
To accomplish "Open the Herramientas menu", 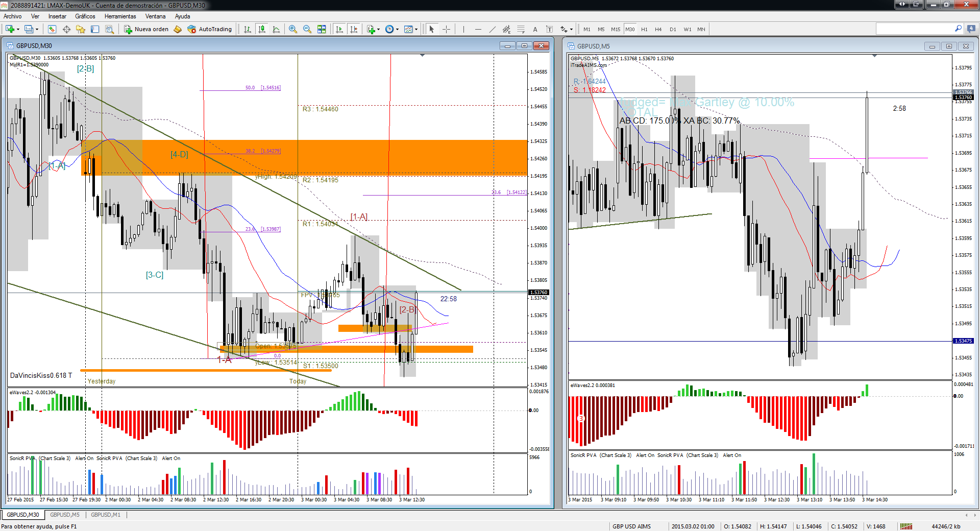I will [120, 16].
